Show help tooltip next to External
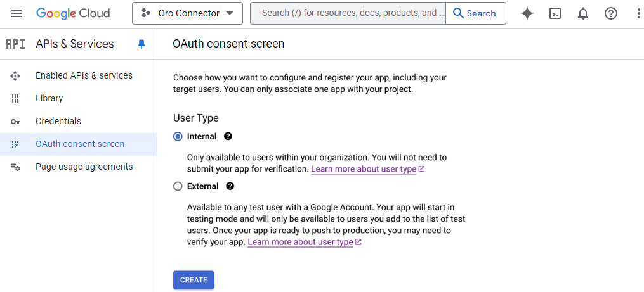The image size is (644, 292). click(x=230, y=186)
